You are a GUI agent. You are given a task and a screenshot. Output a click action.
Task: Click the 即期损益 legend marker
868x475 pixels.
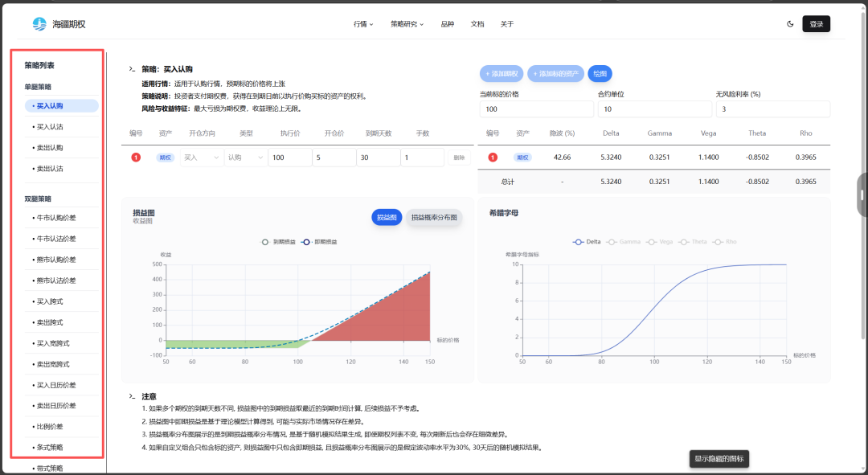click(306, 241)
